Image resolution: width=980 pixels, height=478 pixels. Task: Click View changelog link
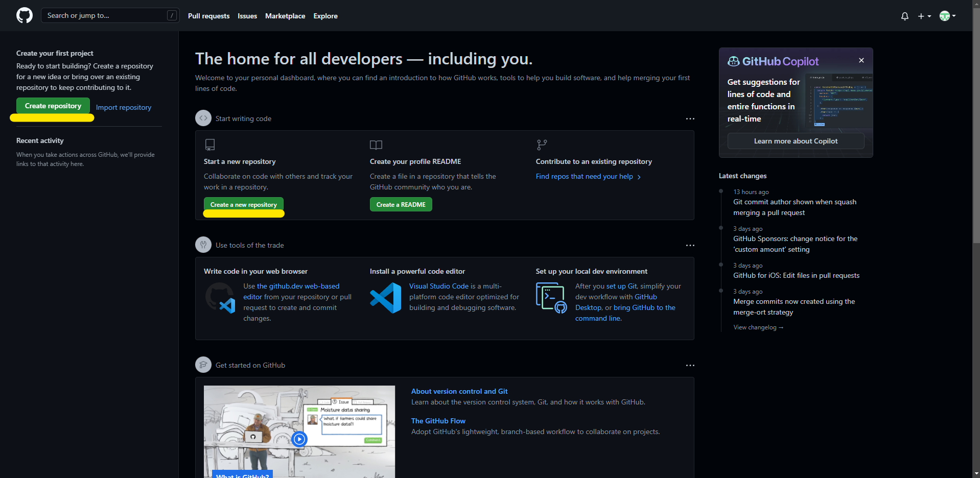point(758,327)
